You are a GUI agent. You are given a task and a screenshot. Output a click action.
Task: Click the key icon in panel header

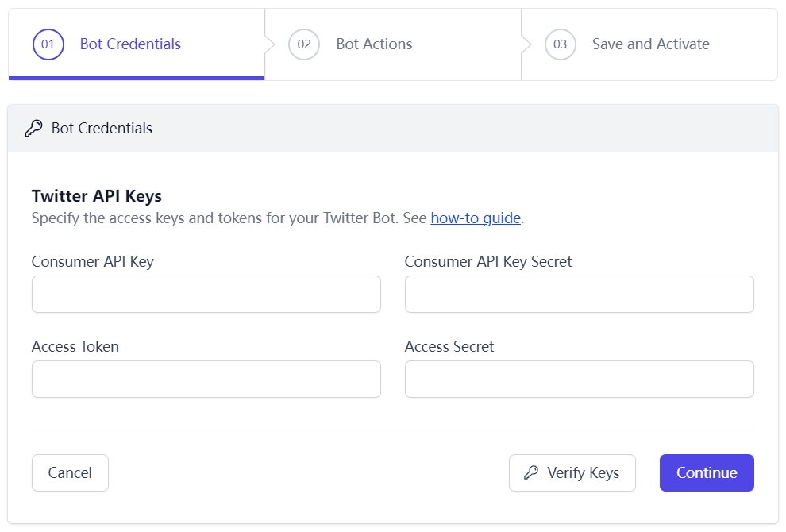(33, 129)
